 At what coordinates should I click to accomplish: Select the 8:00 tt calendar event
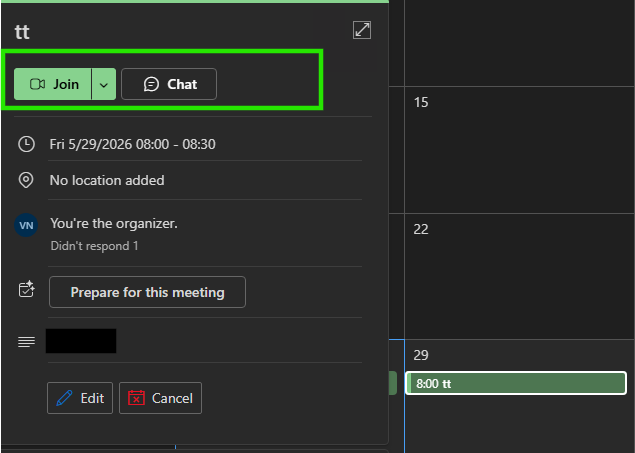tap(516, 383)
